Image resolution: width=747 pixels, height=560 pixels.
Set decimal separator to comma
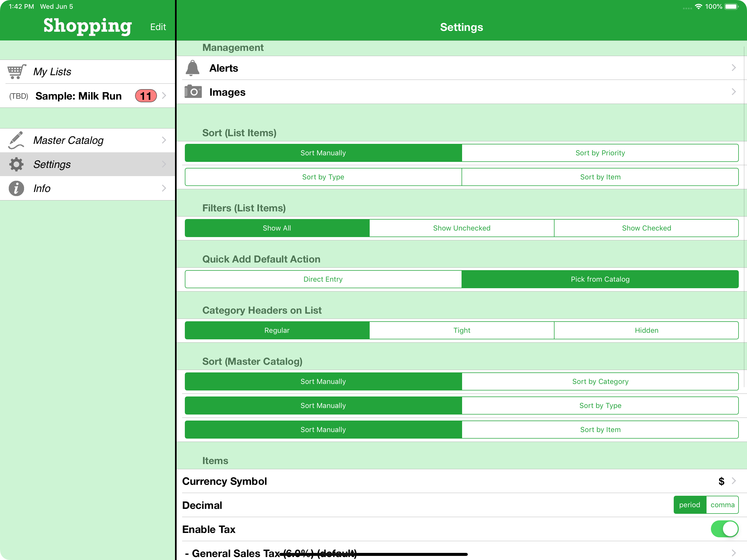[722, 504]
